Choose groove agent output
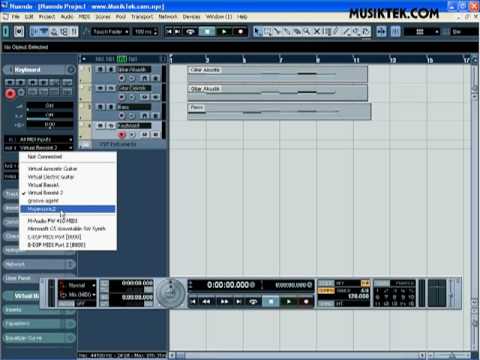 click(x=43, y=201)
